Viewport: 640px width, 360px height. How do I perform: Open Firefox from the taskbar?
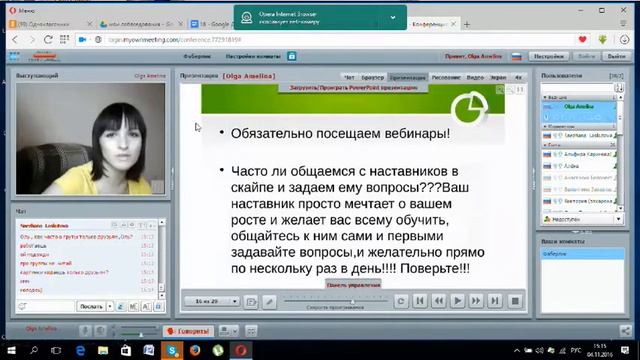tap(195, 350)
